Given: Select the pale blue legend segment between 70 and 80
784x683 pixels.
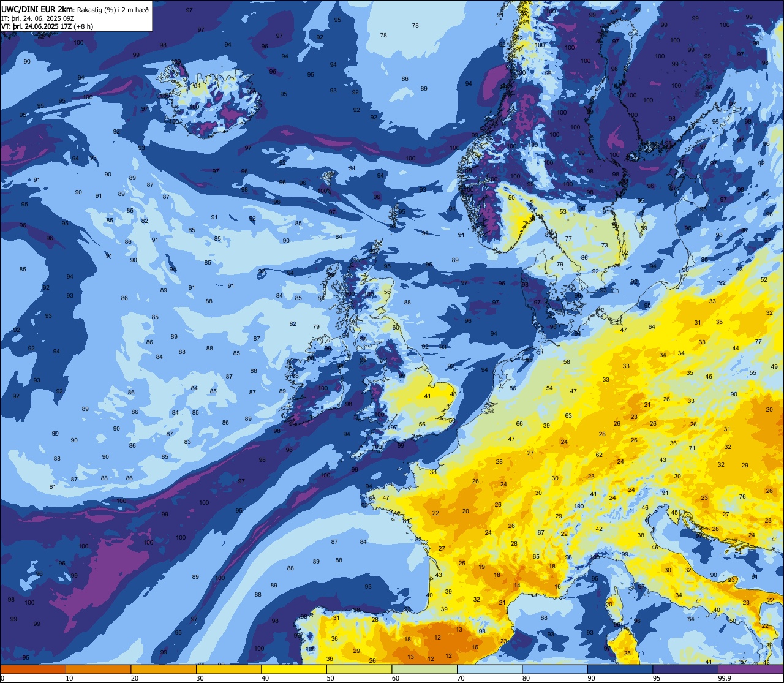Looking at the screenshot, I should [x=489, y=670].
